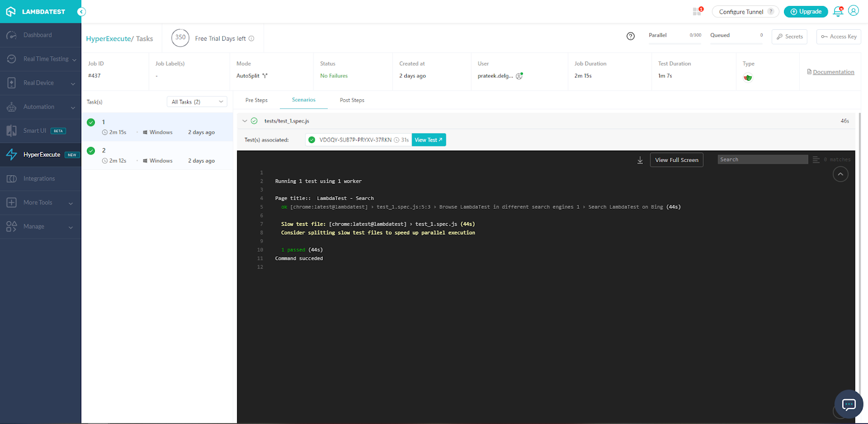Expand the More Tools menu
The height and width of the screenshot is (424, 868).
(41, 203)
